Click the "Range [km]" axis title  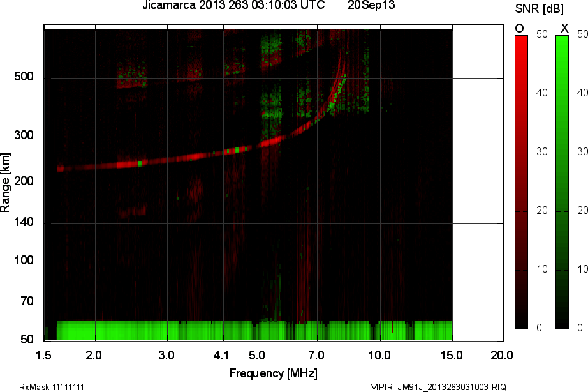(5, 183)
